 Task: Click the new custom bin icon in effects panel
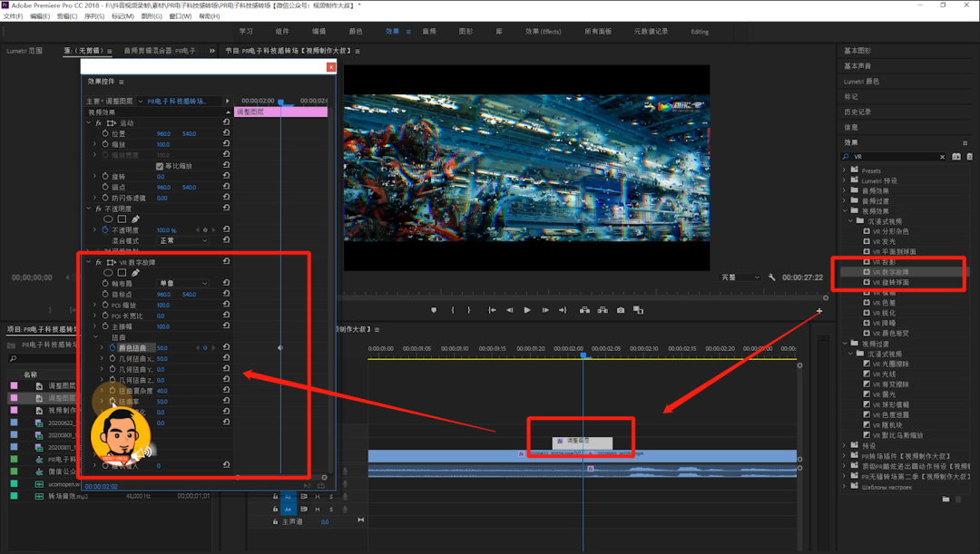946,499
